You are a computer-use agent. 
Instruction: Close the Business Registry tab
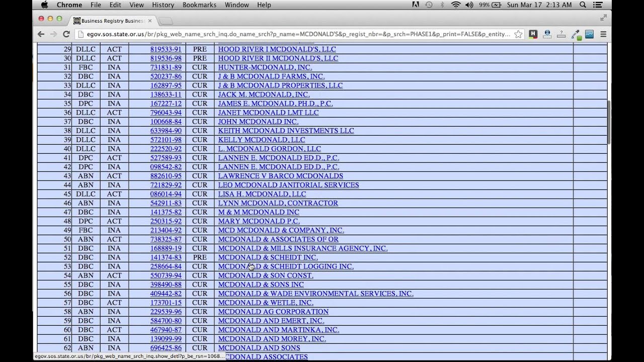150,21
